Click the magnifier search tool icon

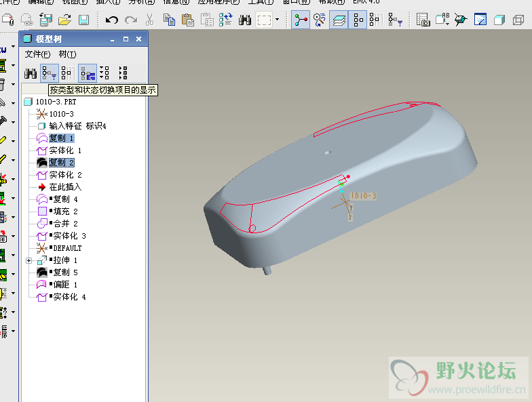319,20
